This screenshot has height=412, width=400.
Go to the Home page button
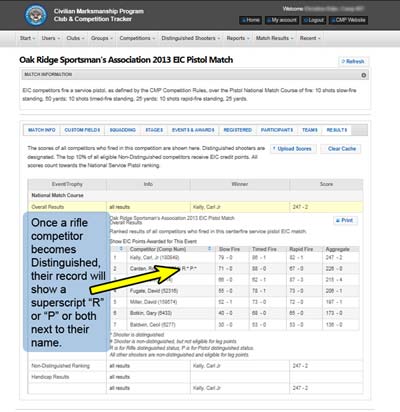point(250,20)
